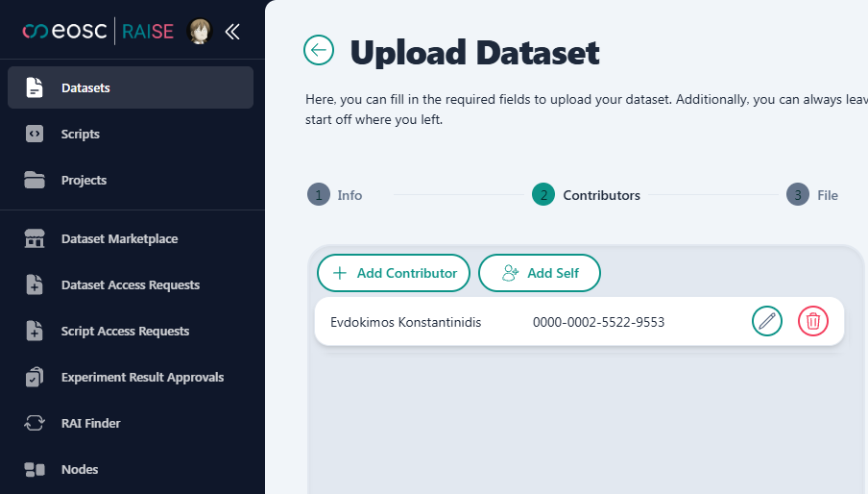868x494 pixels.
Task: Collapse the sidebar with double chevron
Action: [232, 32]
